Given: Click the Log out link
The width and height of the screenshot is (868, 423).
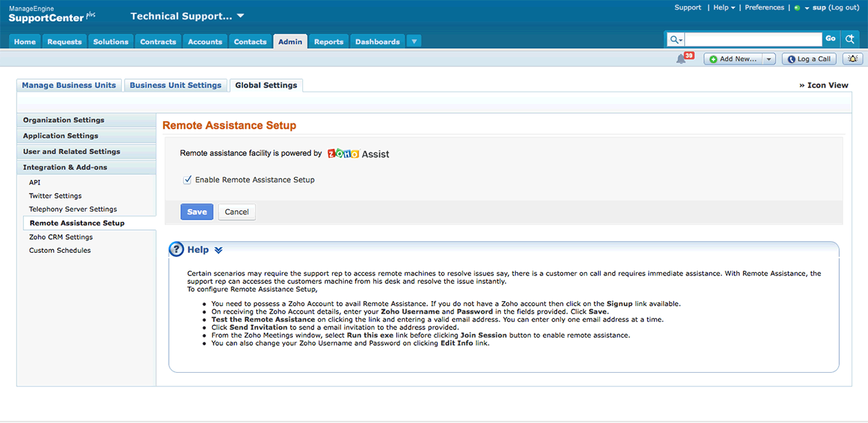Looking at the screenshot, I should point(843,8).
